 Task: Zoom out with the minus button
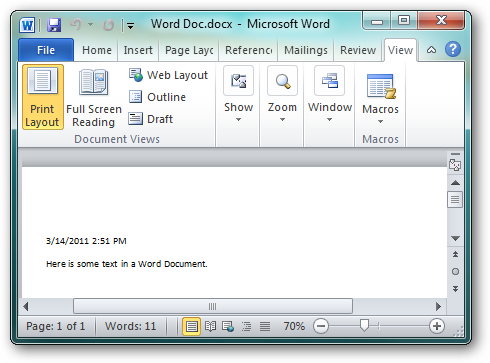pos(321,326)
